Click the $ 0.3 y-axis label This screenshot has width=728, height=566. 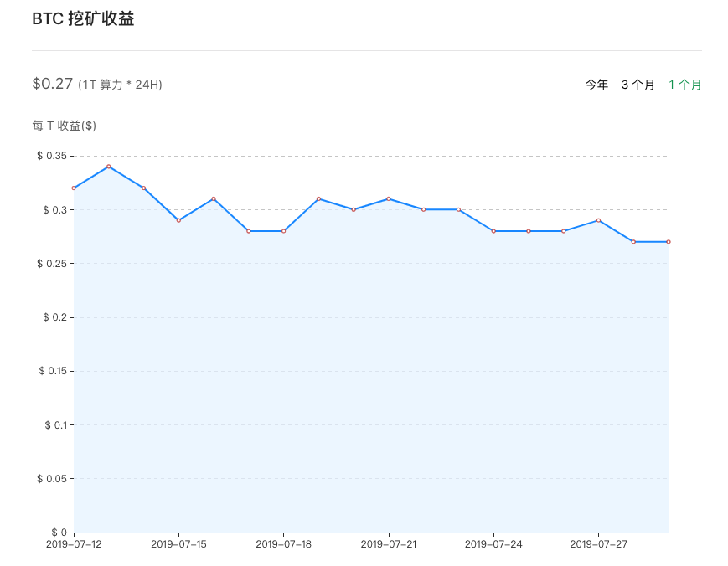(x=54, y=209)
